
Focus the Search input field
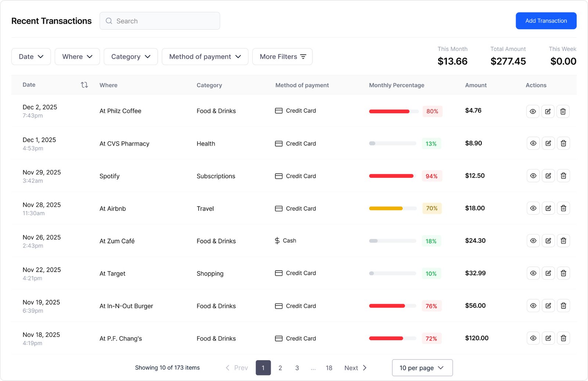pos(160,21)
